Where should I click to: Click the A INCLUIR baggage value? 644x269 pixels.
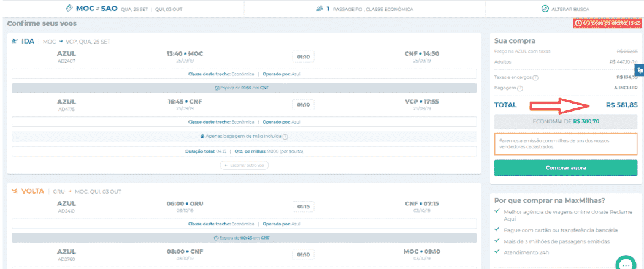click(x=626, y=88)
